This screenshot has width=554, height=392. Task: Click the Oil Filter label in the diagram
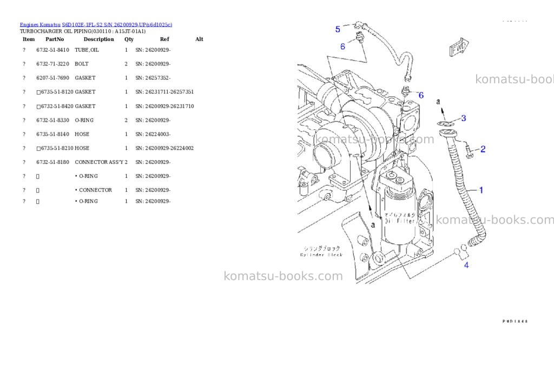click(x=400, y=222)
